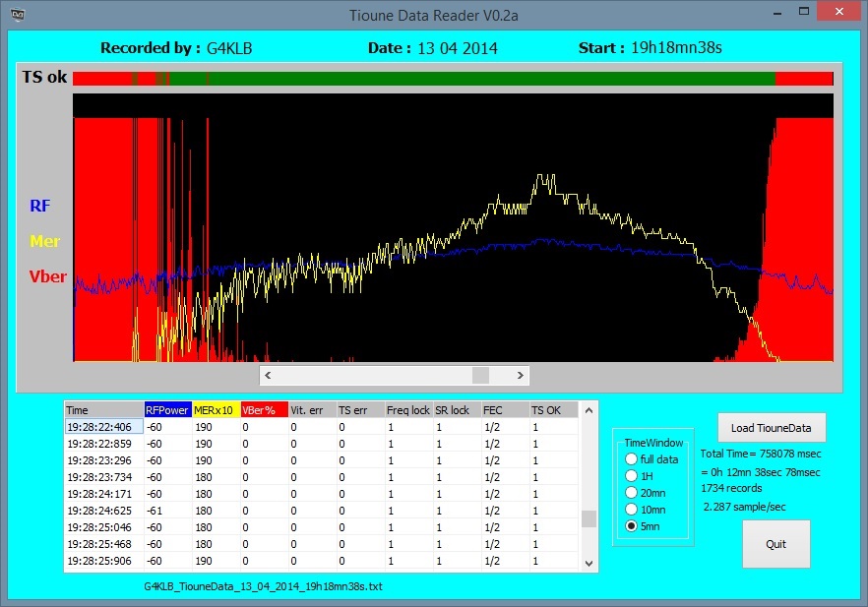
Task: Click the vertical table scrollbar thumb
Action: click(x=589, y=518)
